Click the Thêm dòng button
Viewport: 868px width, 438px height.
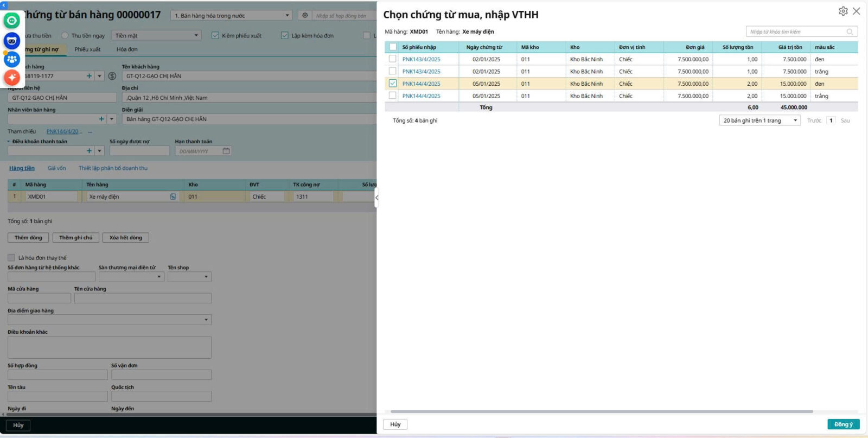(28, 238)
